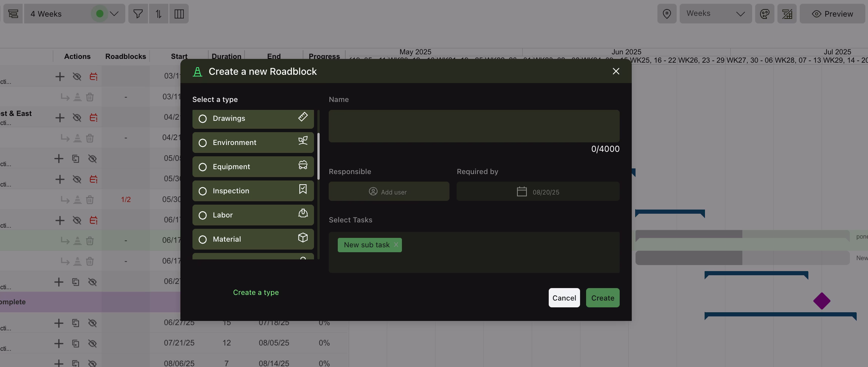Click copy icon in row starting 05/0

[75, 159]
